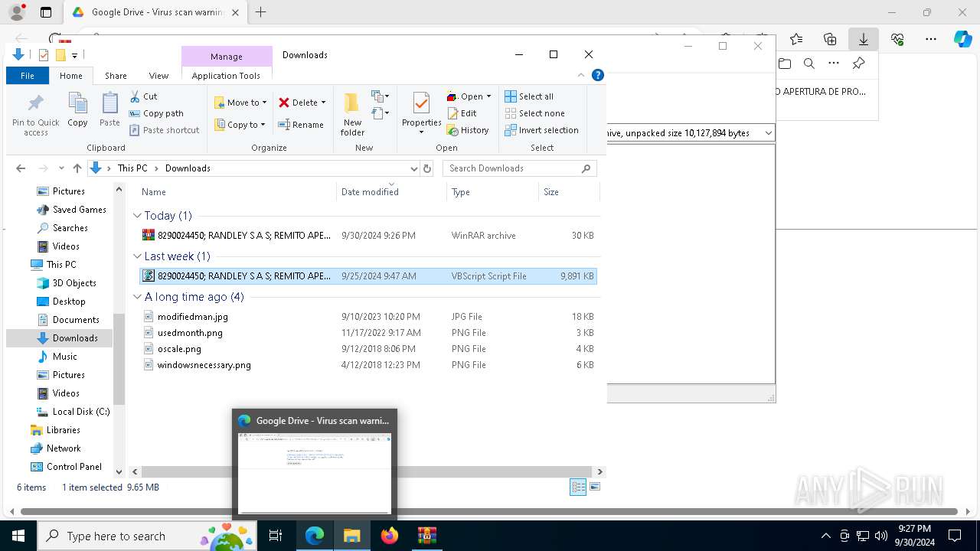Click the Task View taskbar button
980x551 pixels.
click(276, 536)
